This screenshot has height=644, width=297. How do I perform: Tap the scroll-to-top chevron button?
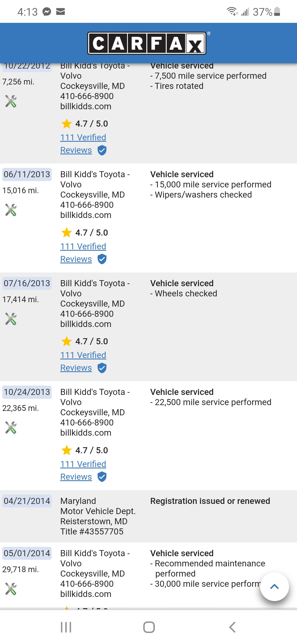274,586
